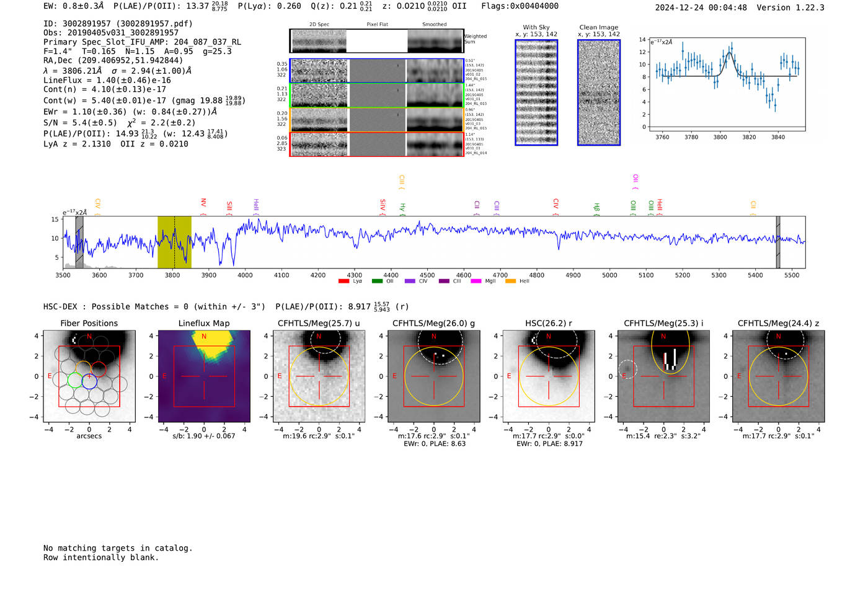This screenshot has height=591, width=868.
Task: Click the green OII legend swatch
Action: 377,281
